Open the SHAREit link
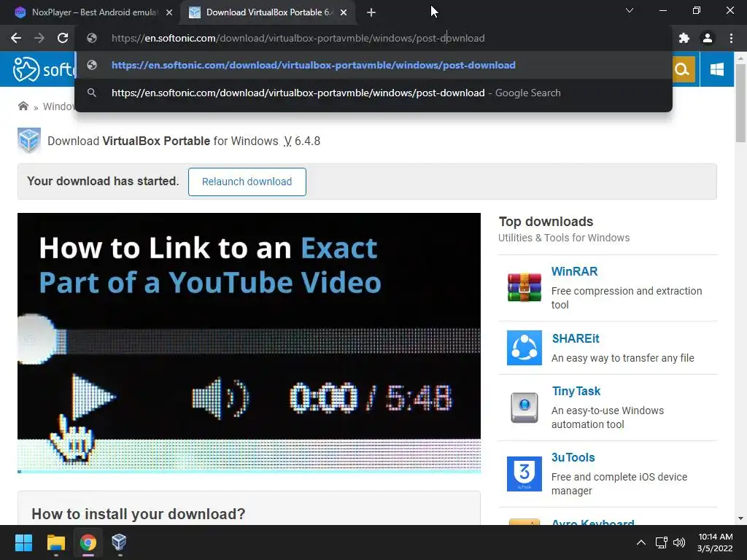The image size is (747, 560). [x=576, y=338]
